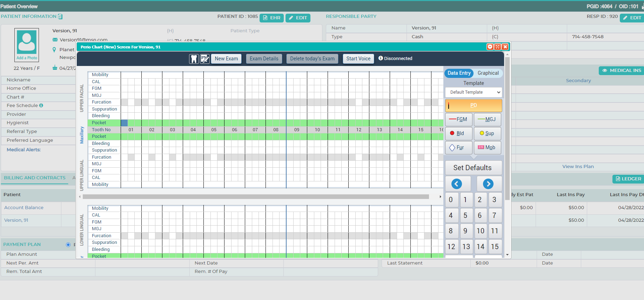The height and width of the screenshot is (300, 644).
Task: Click the next tooth right arrow
Action: [x=488, y=184]
